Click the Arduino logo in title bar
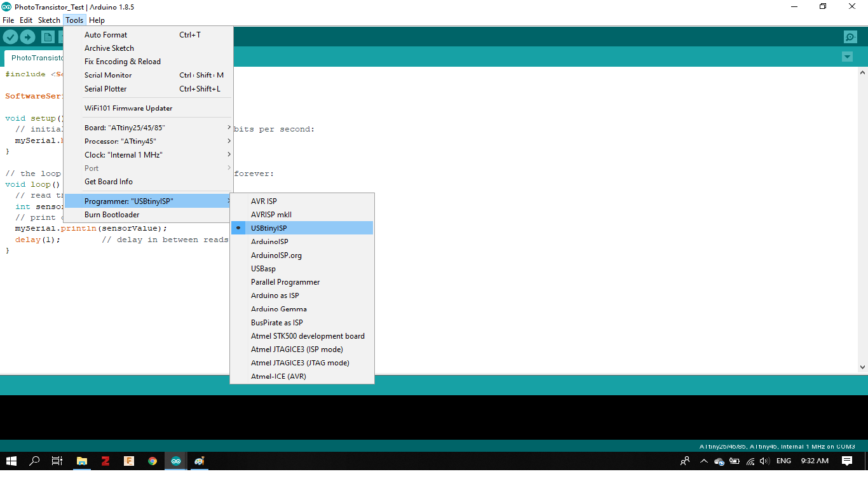The height and width of the screenshot is (488, 868). (x=6, y=7)
